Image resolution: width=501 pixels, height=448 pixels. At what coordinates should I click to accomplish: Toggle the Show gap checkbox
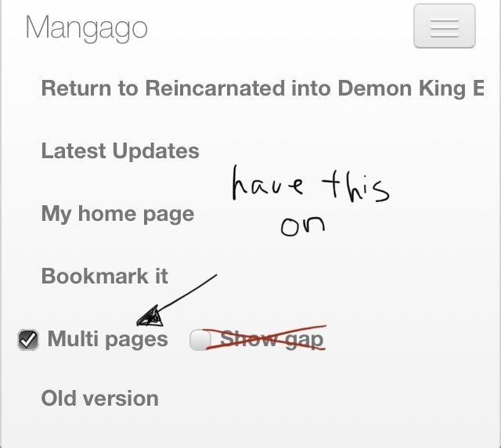200,340
